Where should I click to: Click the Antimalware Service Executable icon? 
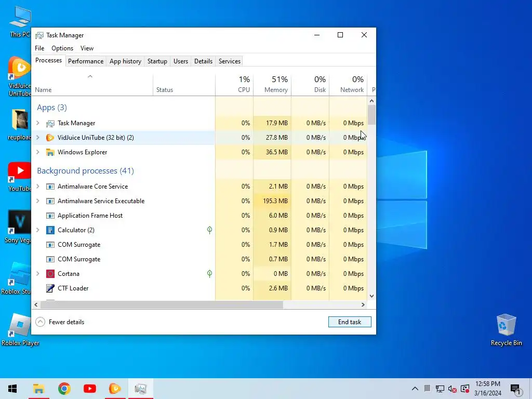[50, 201]
